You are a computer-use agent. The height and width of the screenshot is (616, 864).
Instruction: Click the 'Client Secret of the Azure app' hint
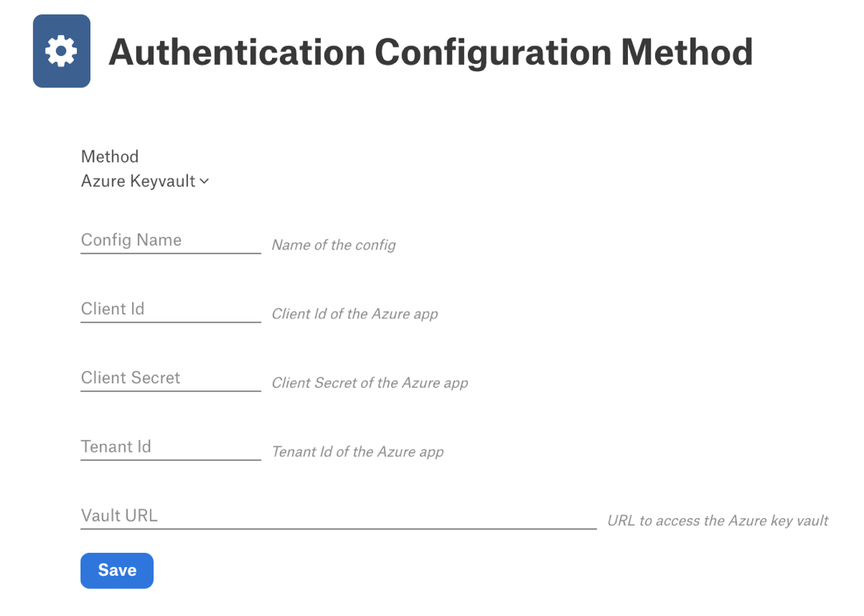370,383
